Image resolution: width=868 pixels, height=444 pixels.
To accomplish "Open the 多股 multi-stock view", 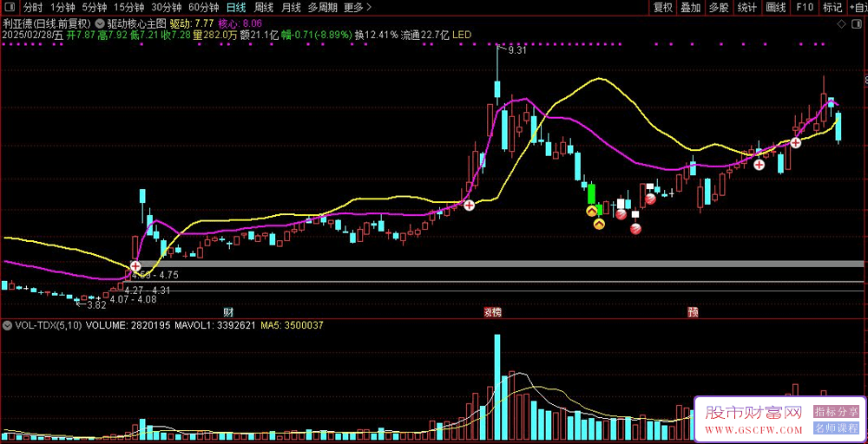I will click(719, 7).
